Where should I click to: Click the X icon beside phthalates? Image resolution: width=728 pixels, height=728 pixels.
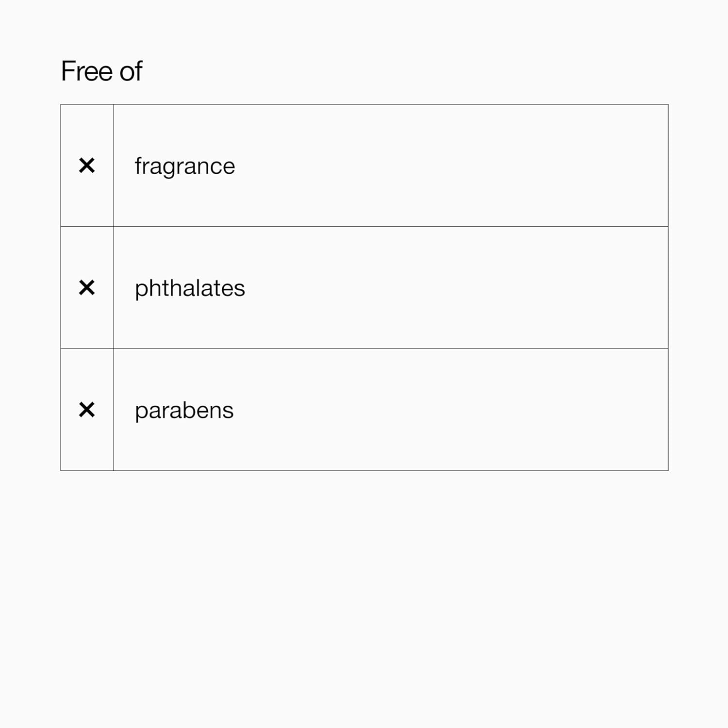(x=87, y=288)
